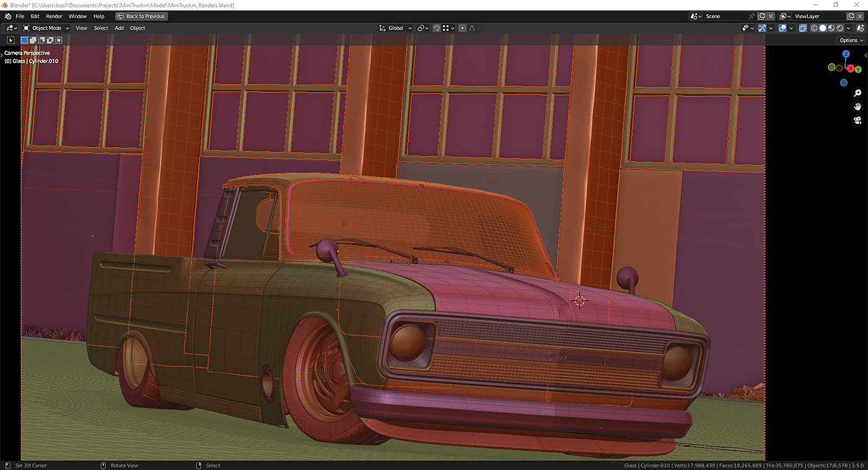Toggle X-ray display

[802, 28]
